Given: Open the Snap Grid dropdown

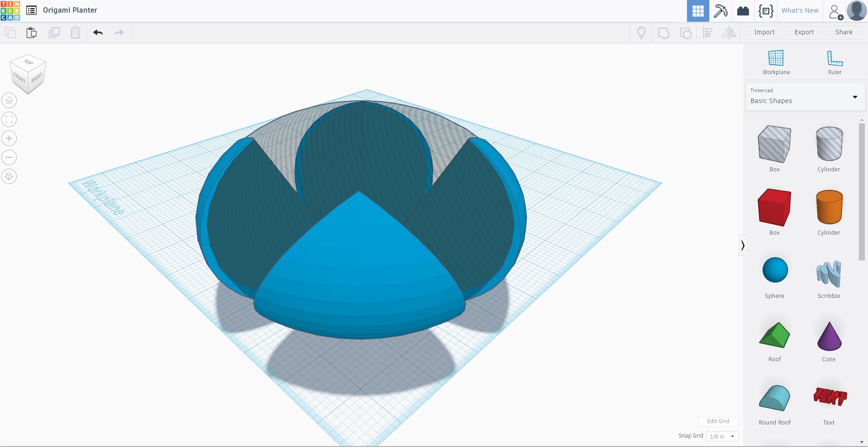Looking at the screenshot, I should tap(722, 436).
